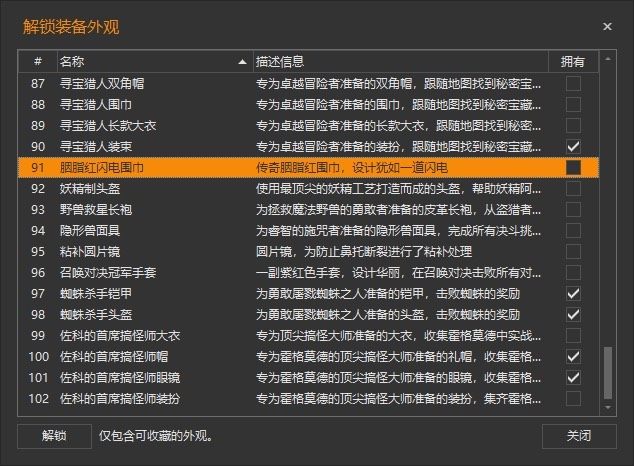
Task: Uncheck owned checkbox for 蜘蛛杀手头盔
Action: [573, 315]
